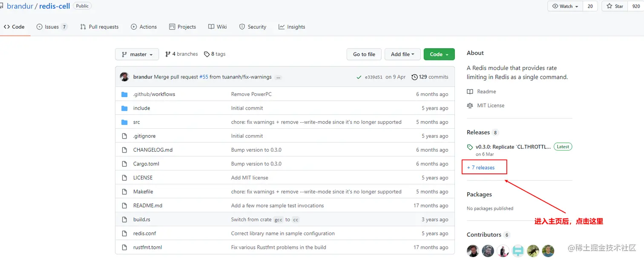Open the README.md file

click(147, 205)
